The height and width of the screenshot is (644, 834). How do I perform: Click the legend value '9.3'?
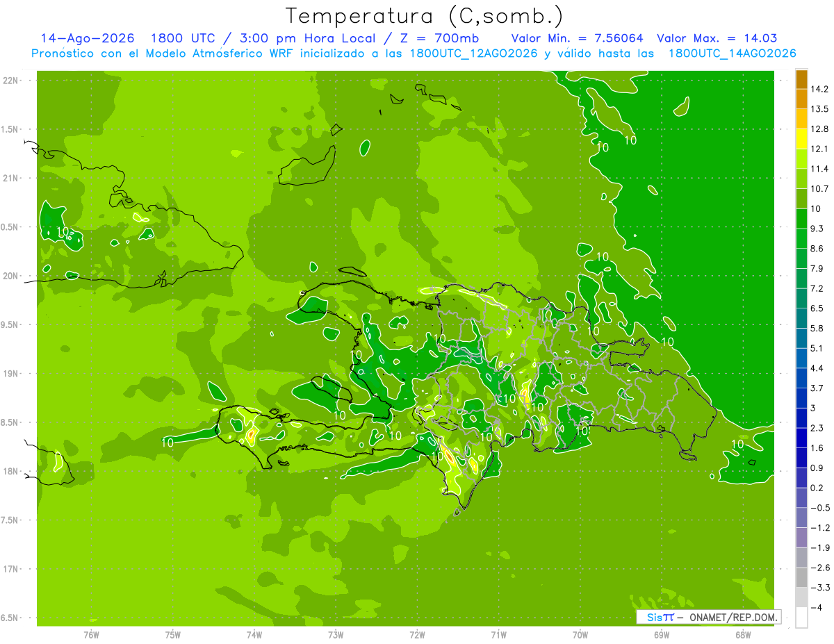[817, 229]
